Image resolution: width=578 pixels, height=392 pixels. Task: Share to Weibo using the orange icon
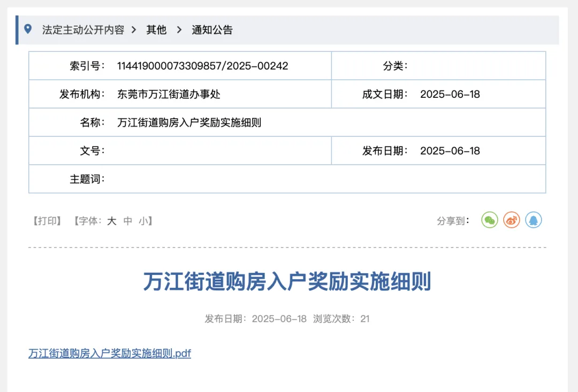tap(512, 220)
